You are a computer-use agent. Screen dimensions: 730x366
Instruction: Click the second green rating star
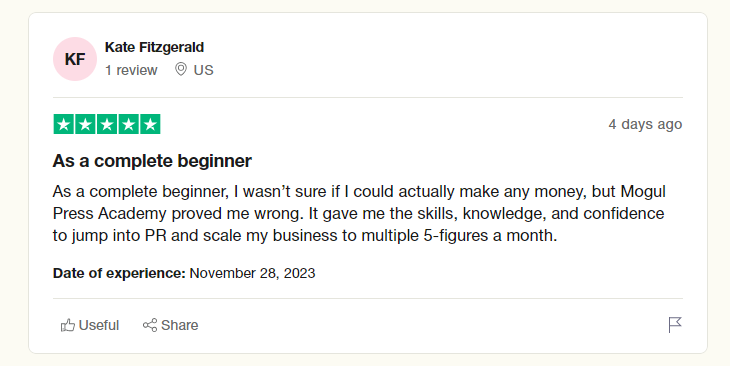tap(85, 124)
